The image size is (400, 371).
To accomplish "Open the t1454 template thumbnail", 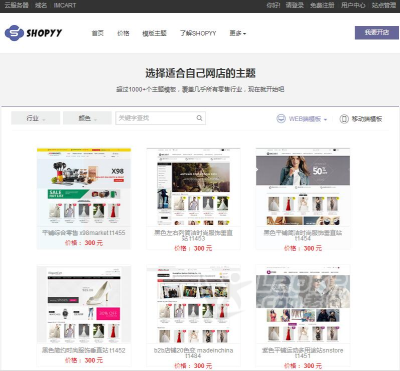I will click(303, 187).
